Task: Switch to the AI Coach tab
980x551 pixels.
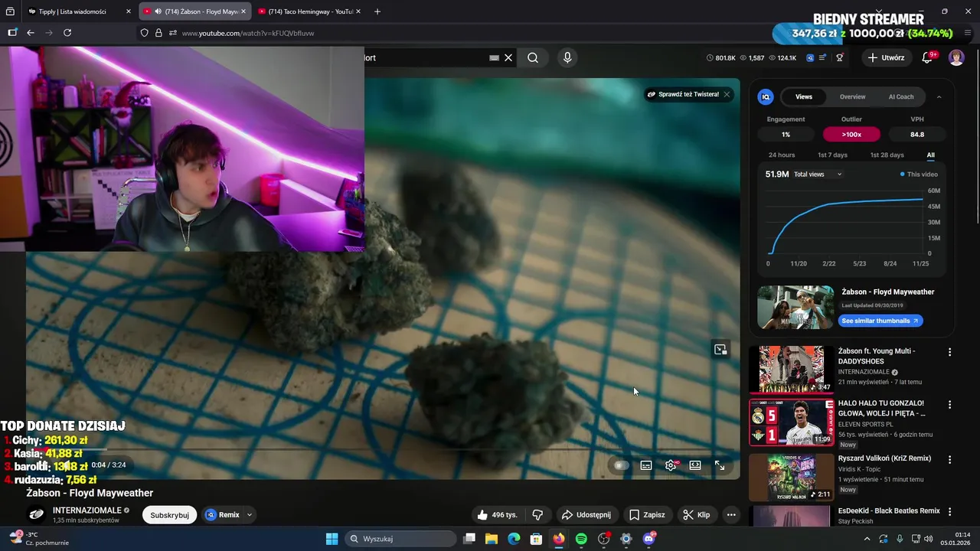Action: 901,96
